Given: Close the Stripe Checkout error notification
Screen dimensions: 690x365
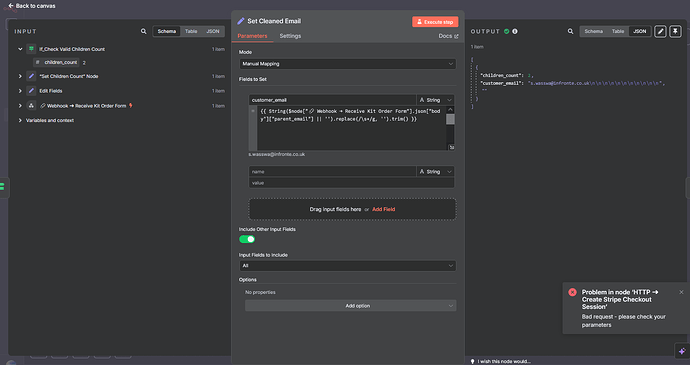Looking at the screenshot, I should point(681,292).
